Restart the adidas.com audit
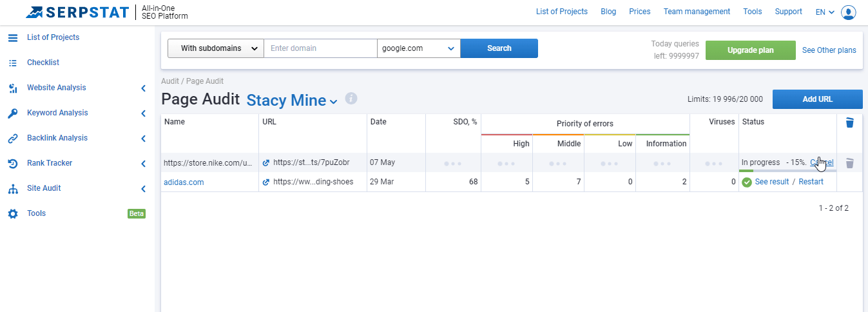 tap(811, 182)
